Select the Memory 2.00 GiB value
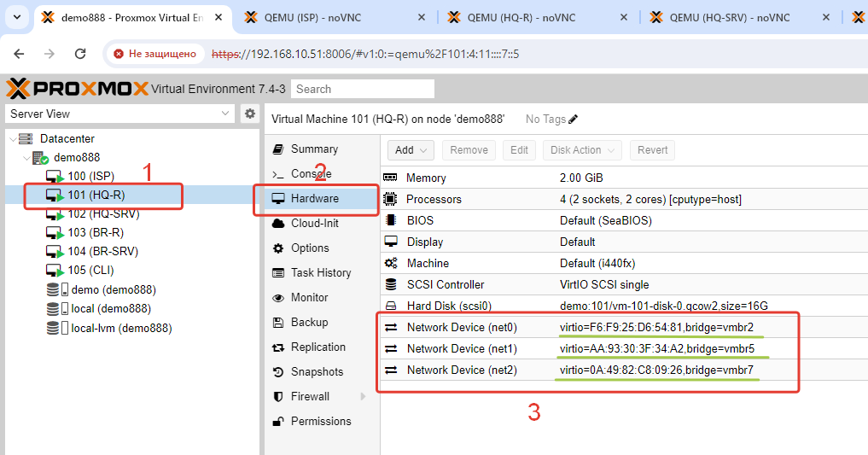Screen dimensions: 868x455 pyautogui.click(x=581, y=178)
